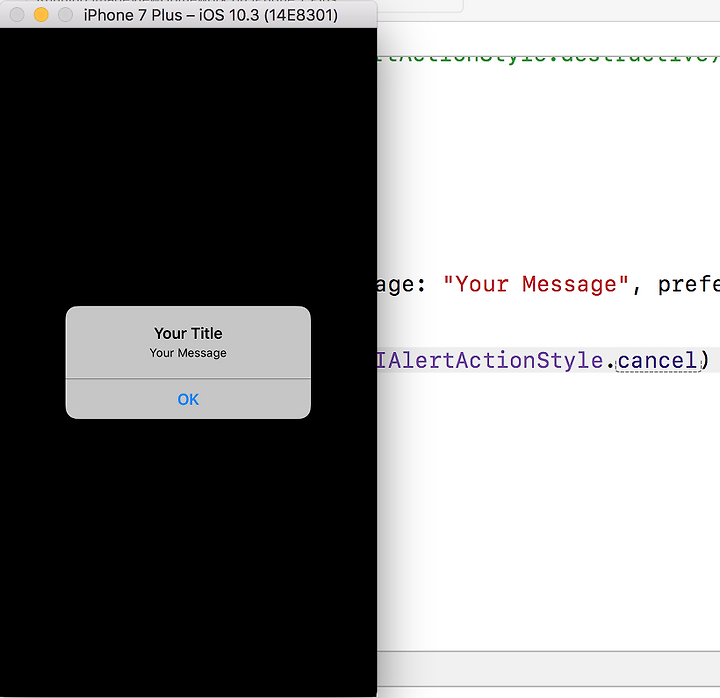Click the "Your Message" alert text
This screenshot has width=720, height=698.
tap(188, 353)
